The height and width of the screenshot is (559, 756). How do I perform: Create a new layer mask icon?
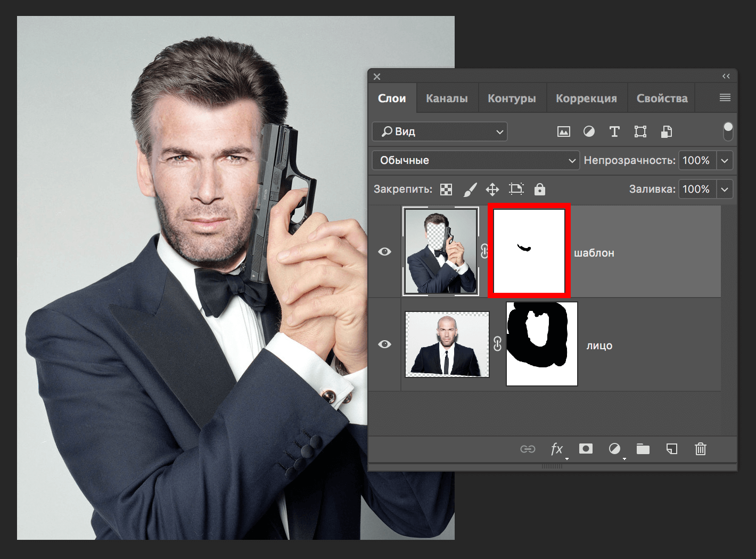(x=586, y=449)
